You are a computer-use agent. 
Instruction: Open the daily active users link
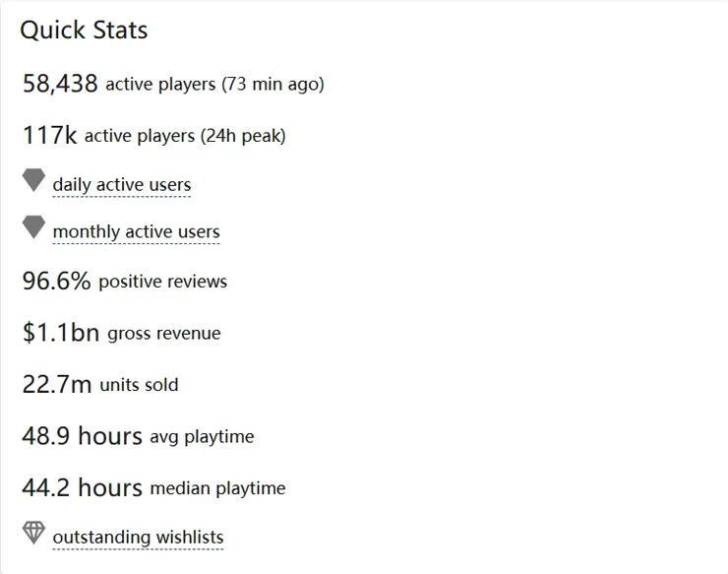[122, 185]
